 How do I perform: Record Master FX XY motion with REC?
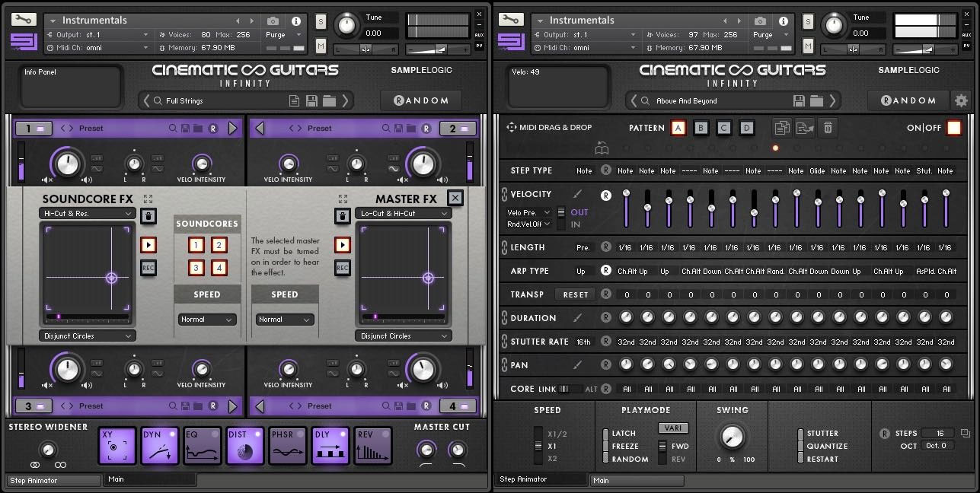pyautogui.click(x=343, y=268)
